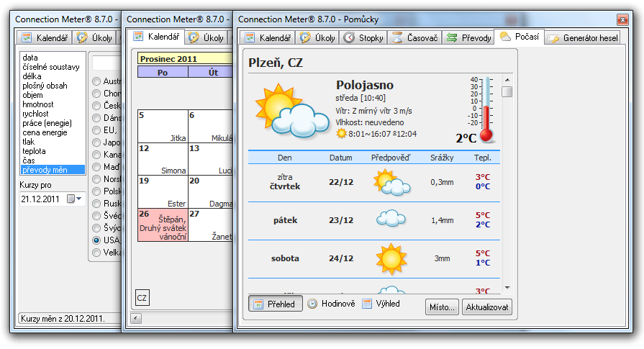This screenshot has width=644, height=349.
Task: Click the Stopky stopwatch clock icon
Action: (349, 37)
